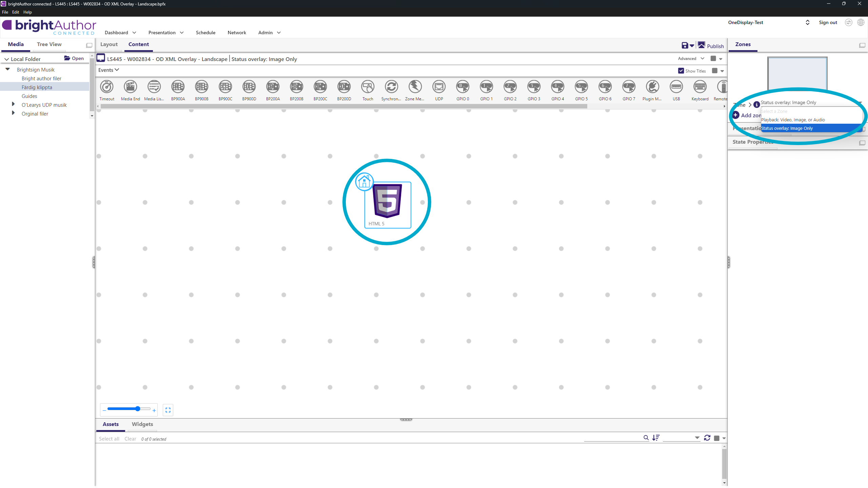Viewport: 868px width, 488px height.
Task: Click the canvas zoom slider handle
Action: [x=138, y=409]
